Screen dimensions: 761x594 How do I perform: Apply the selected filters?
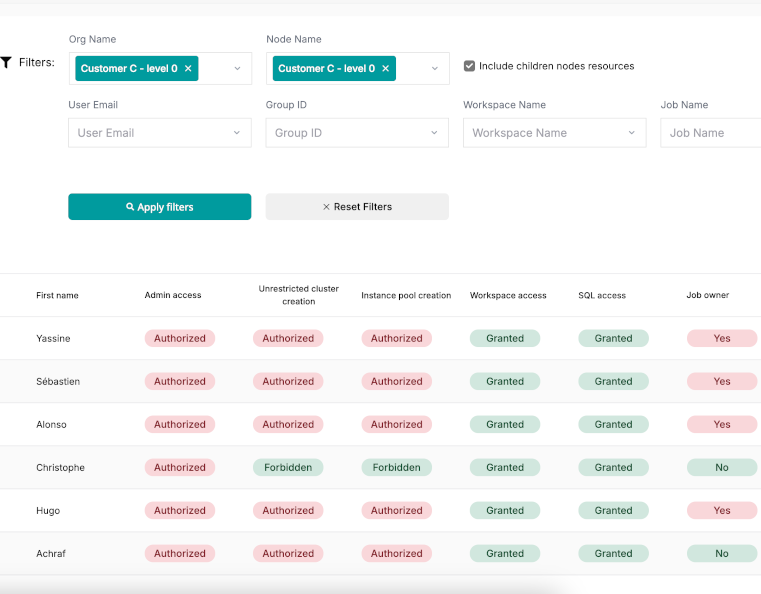pyautogui.click(x=160, y=207)
